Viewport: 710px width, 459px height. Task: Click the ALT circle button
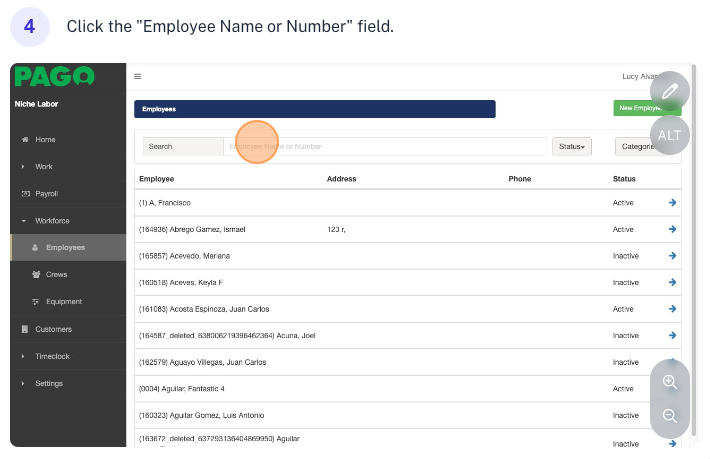coord(669,135)
